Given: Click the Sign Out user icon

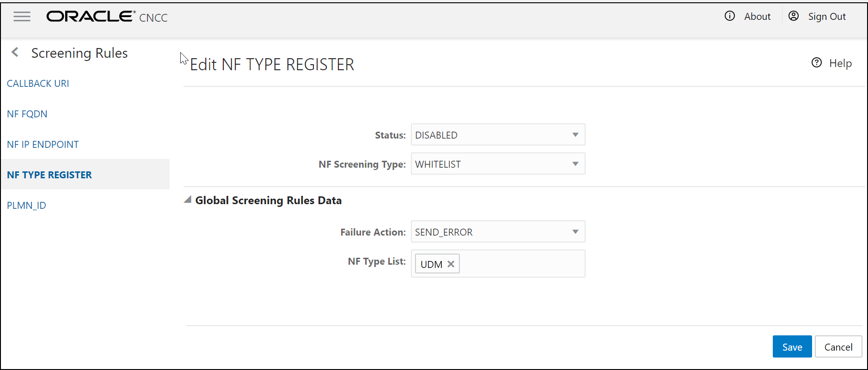Looking at the screenshot, I should [x=793, y=16].
